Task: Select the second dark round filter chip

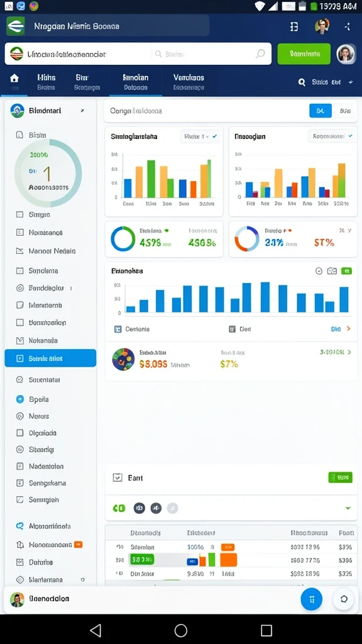Action: (x=156, y=508)
